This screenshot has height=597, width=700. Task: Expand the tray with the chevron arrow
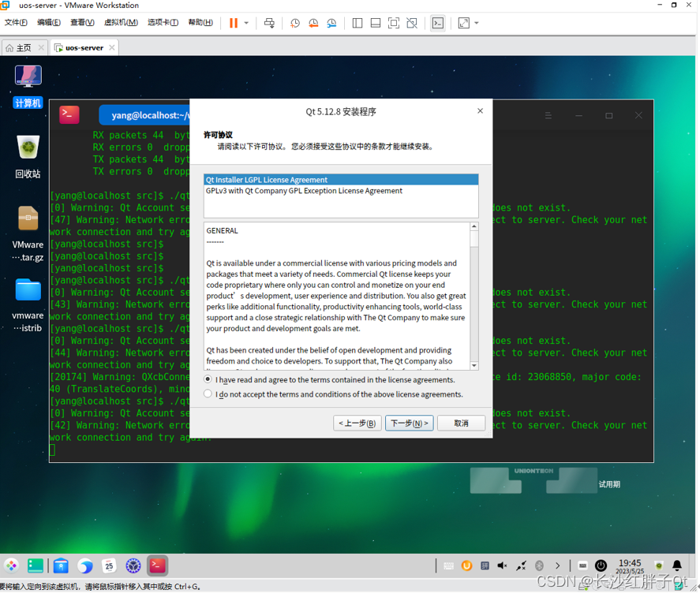coord(558,565)
